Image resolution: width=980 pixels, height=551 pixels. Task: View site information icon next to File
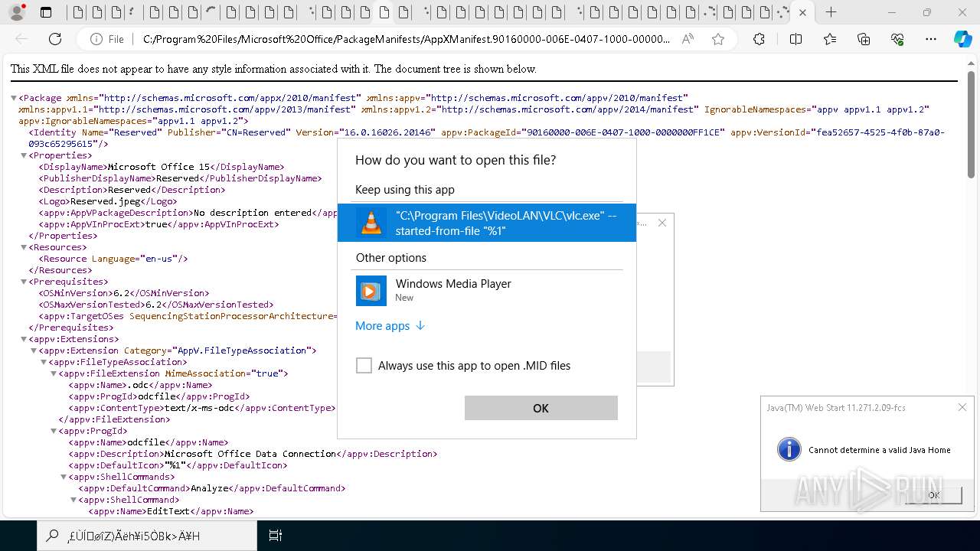click(x=96, y=39)
